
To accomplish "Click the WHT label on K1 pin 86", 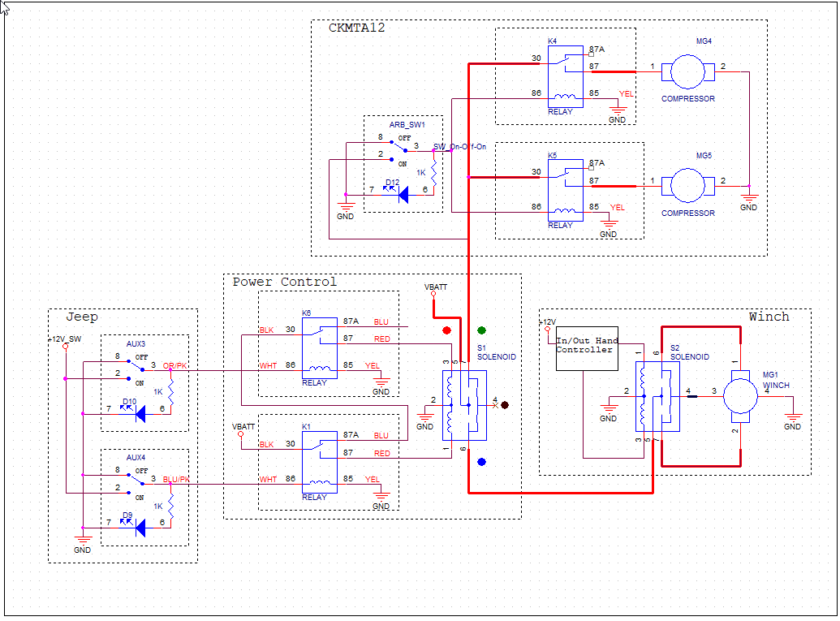I will [x=269, y=480].
